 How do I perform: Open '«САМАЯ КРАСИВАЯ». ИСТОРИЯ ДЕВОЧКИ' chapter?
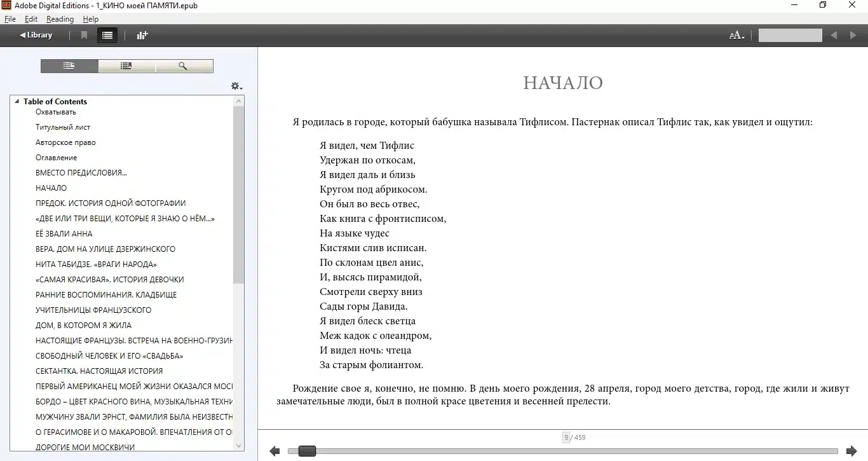110,280
